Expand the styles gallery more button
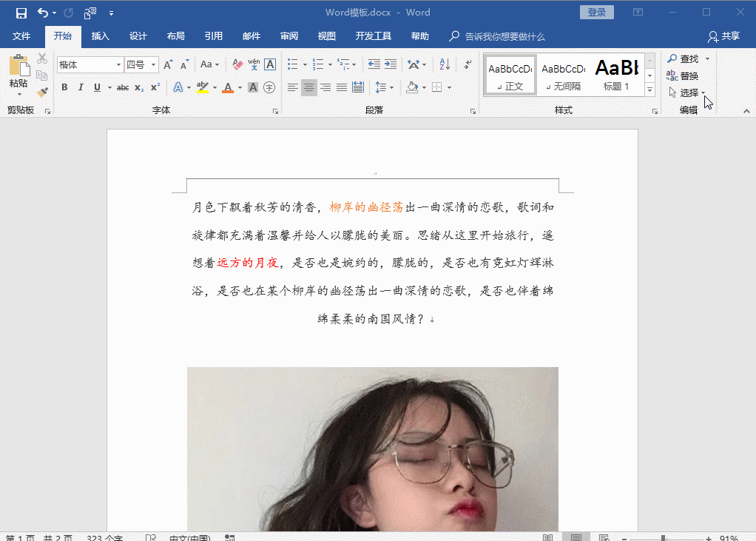Screen dimensions: 756x541 point(650,90)
